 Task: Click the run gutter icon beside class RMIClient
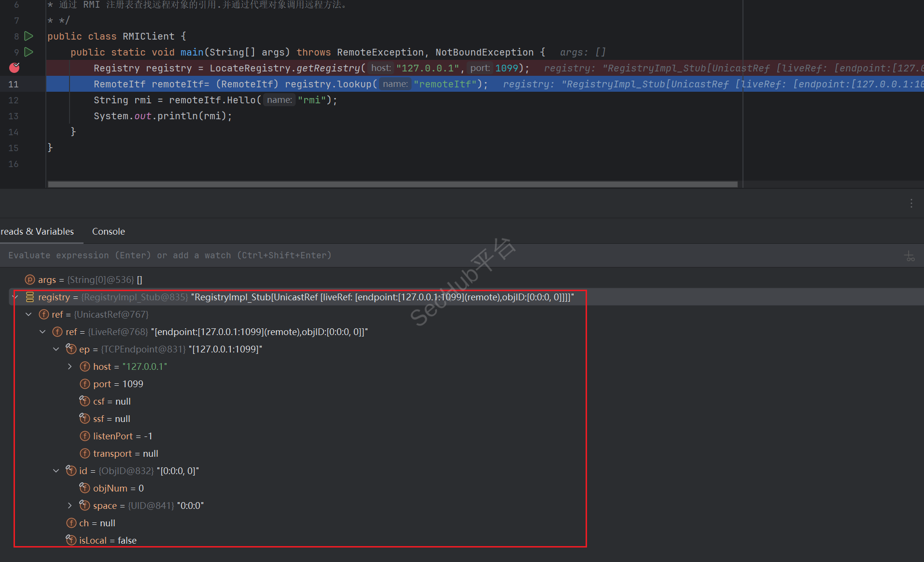29,36
